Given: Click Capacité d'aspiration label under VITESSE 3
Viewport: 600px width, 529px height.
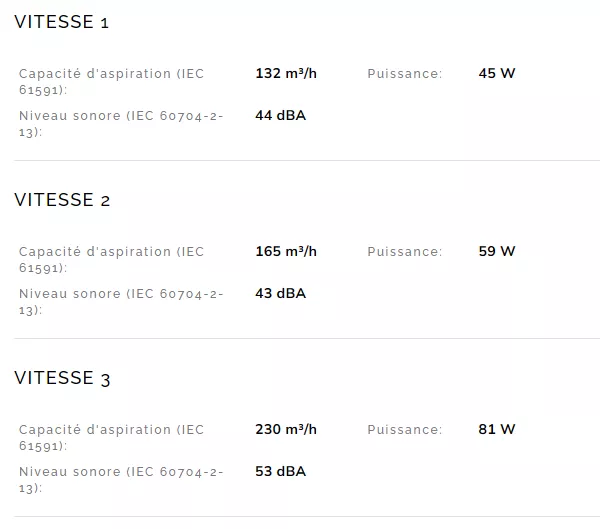Looking at the screenshot, I should [110, 437].
